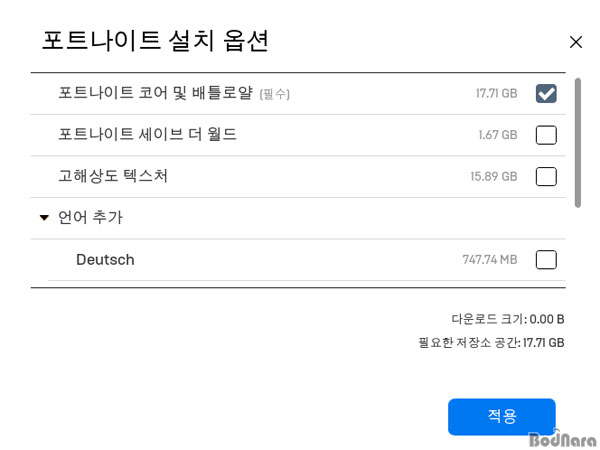Select the Deutsch language row label
The image size is (600, 450).
click(105, 260)
